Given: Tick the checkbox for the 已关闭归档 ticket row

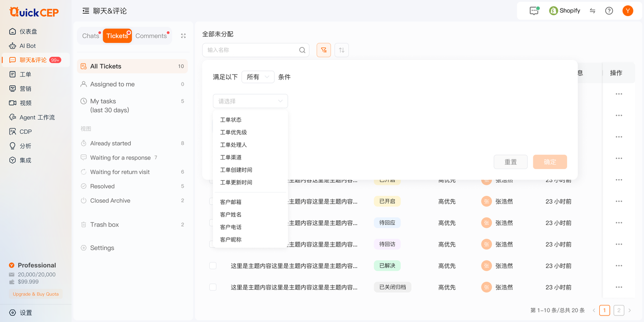Looking at the screenshot, I should pos(213,287).
